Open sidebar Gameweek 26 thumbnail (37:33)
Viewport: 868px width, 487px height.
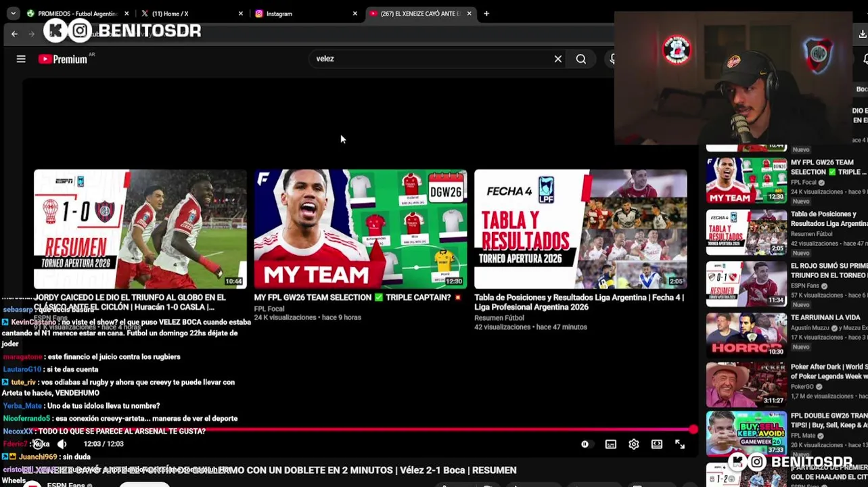click(x=747, y=434)
